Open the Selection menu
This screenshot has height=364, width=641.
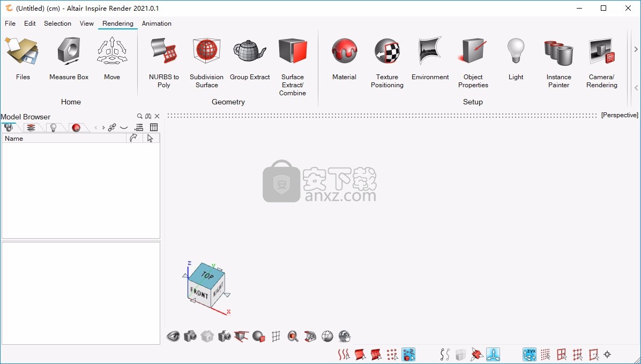(x=58, y=23)
